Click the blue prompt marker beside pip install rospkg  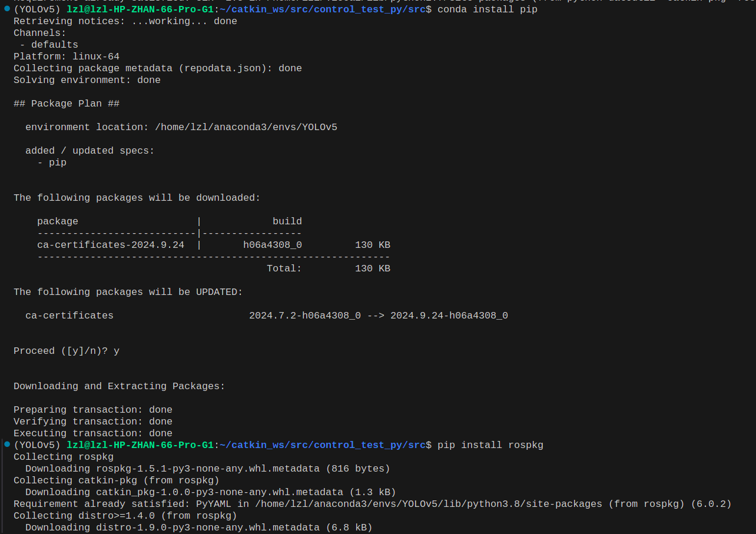coord(6,445)
